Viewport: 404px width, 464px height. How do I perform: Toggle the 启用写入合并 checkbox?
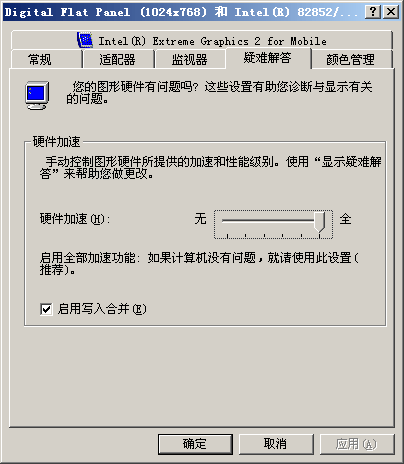(46, 309)
